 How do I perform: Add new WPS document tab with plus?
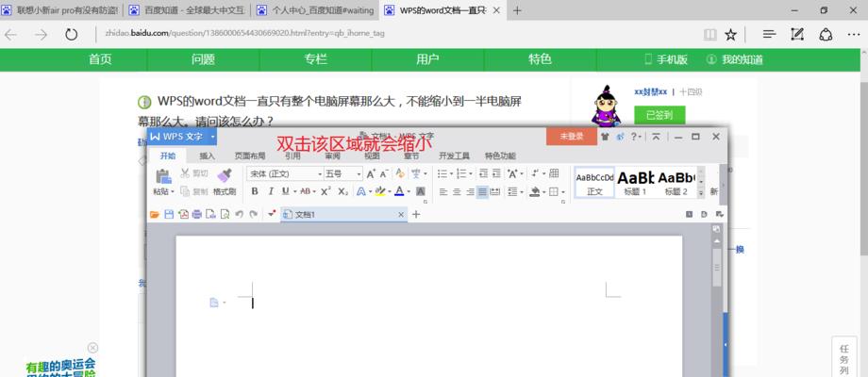pos(416,215)
